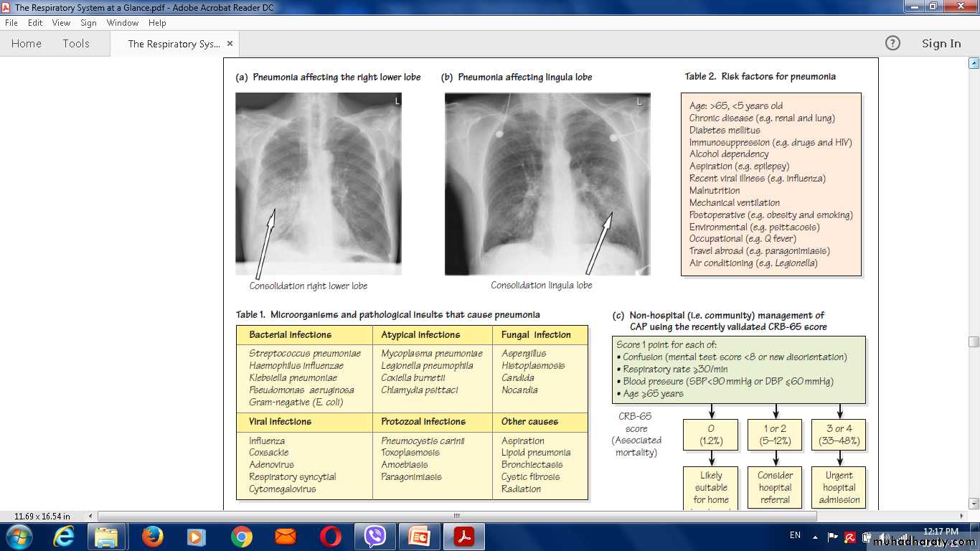Switch to Viber in the taskbar
The image size is (980, 551).
(x=374, y=536)
